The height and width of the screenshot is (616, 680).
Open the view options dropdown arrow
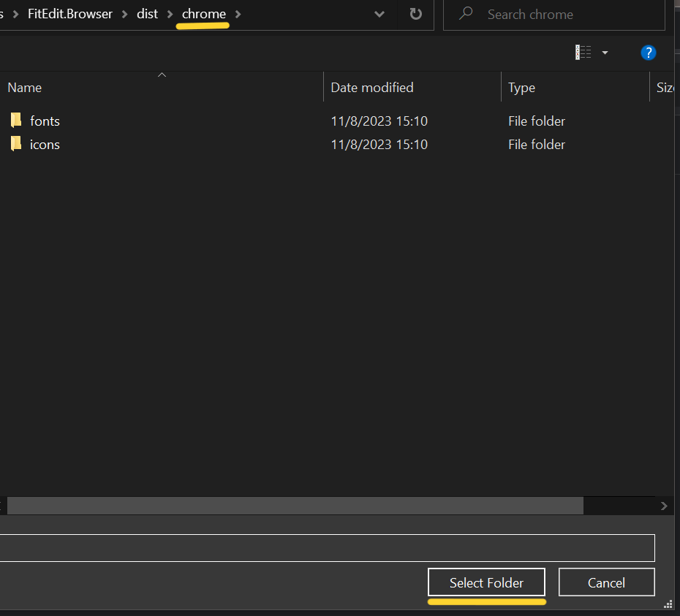(x=604, y=53)
